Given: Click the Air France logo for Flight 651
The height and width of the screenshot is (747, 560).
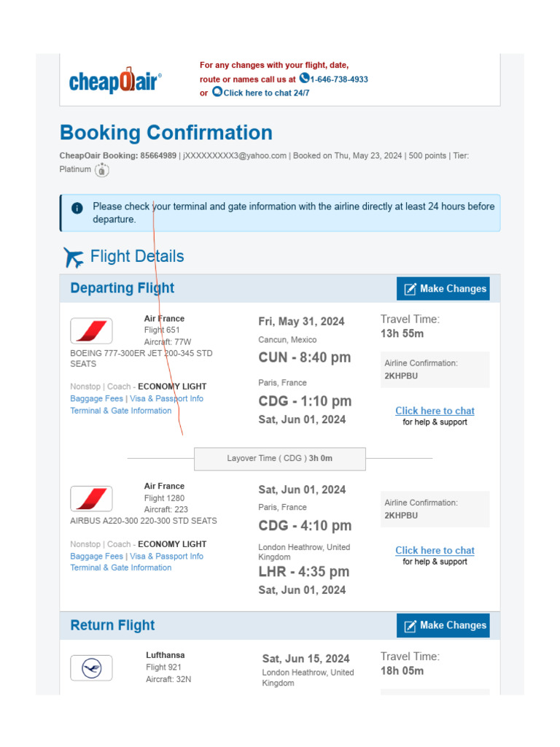Looking at the screenshot, I should 91,330.
